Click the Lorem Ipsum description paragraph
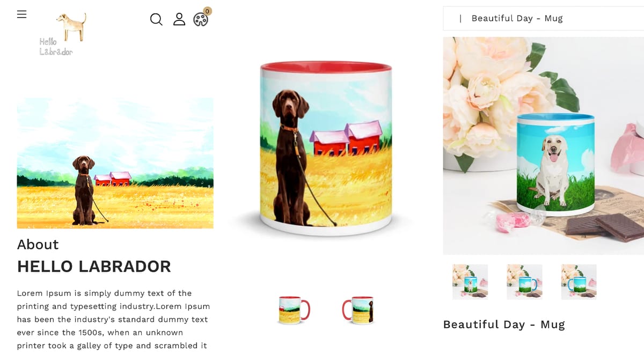The width and height of the screenshot is (644, 362). 113,320
